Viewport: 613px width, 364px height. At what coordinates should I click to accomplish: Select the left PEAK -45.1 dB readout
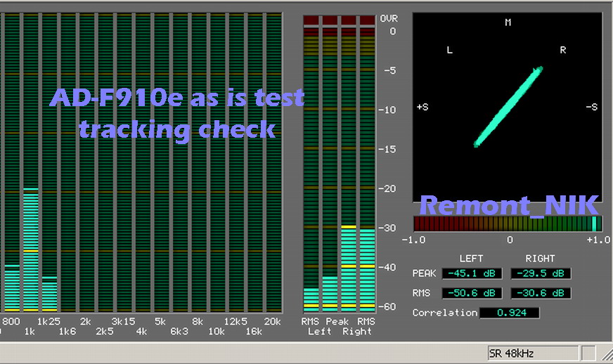471,273
